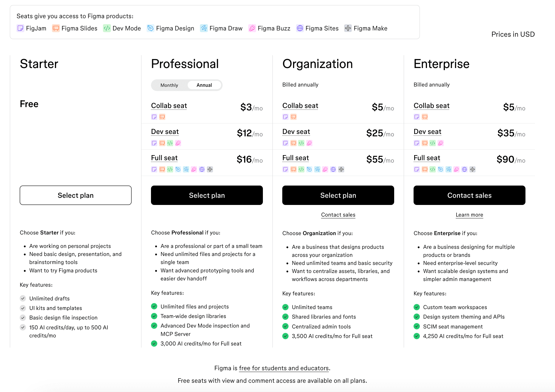The width and height of the screenshot is (555, 392).
Task: Click Dev Mode icon under Organization Dev seat
Action: click(301, 143)
